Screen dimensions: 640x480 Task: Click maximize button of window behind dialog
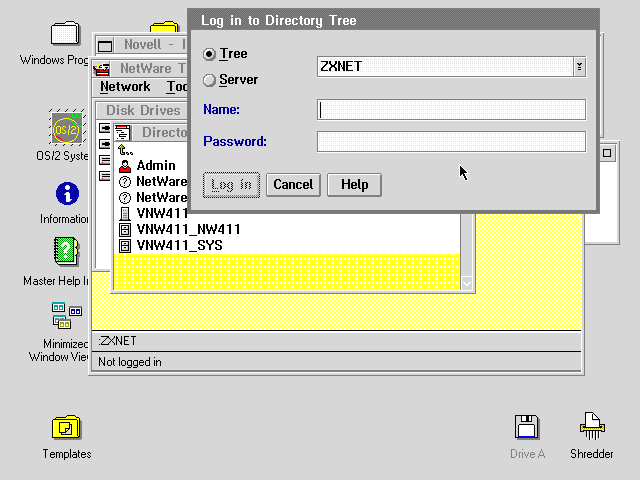pos(607,153)
